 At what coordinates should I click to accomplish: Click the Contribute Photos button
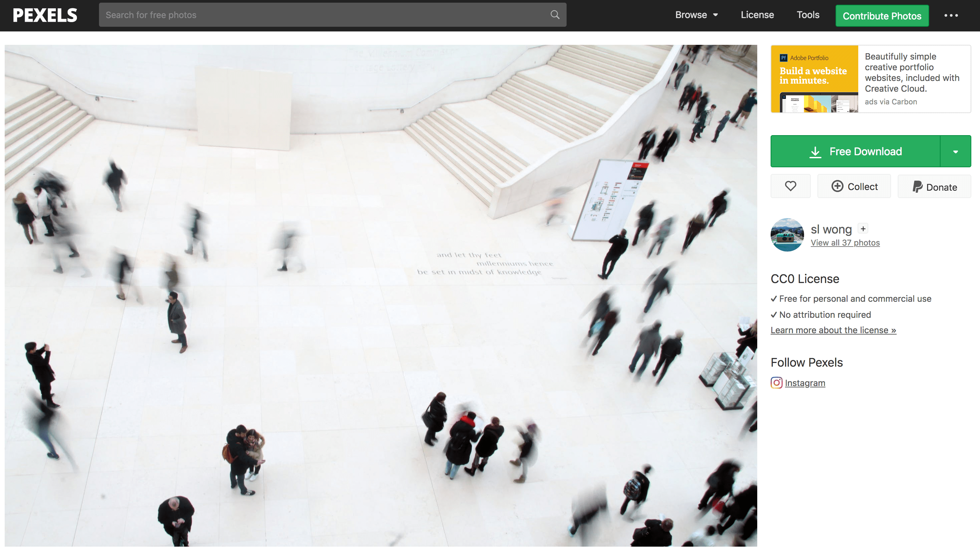pos(882,15)
